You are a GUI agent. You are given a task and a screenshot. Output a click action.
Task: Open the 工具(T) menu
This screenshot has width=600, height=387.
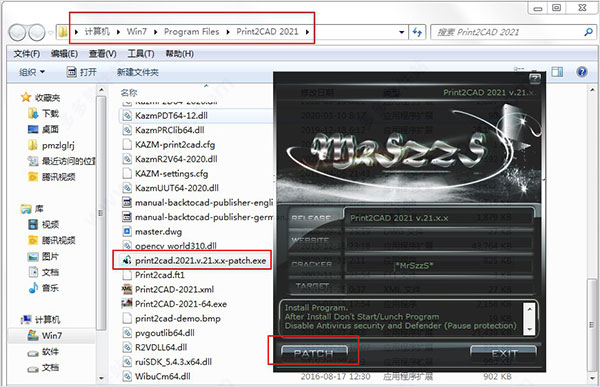141,54
